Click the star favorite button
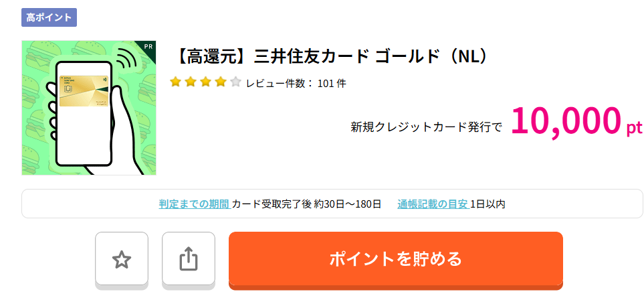The width and height of the screenshot is (644, 296). pos(122,258)
